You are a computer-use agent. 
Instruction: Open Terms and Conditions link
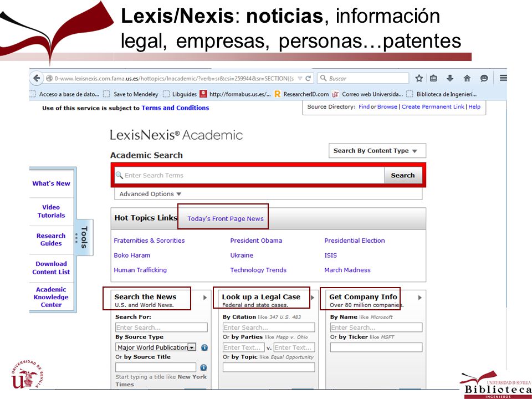(x=175, y=108)
